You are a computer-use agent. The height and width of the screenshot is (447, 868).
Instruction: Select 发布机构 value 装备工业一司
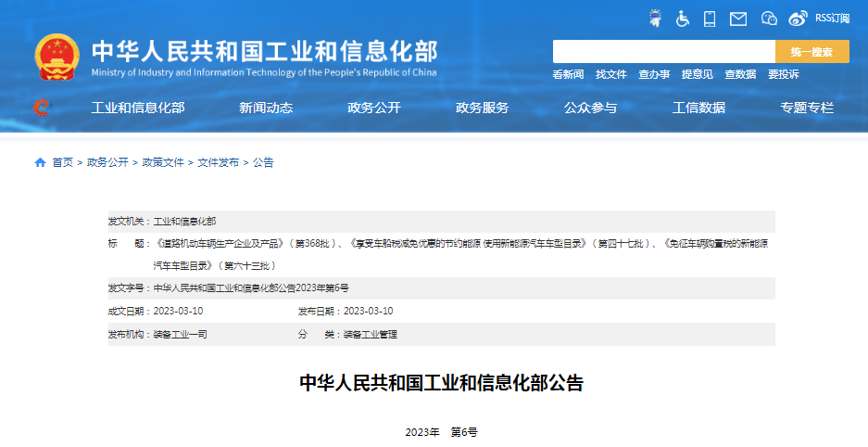coord(180,335)
